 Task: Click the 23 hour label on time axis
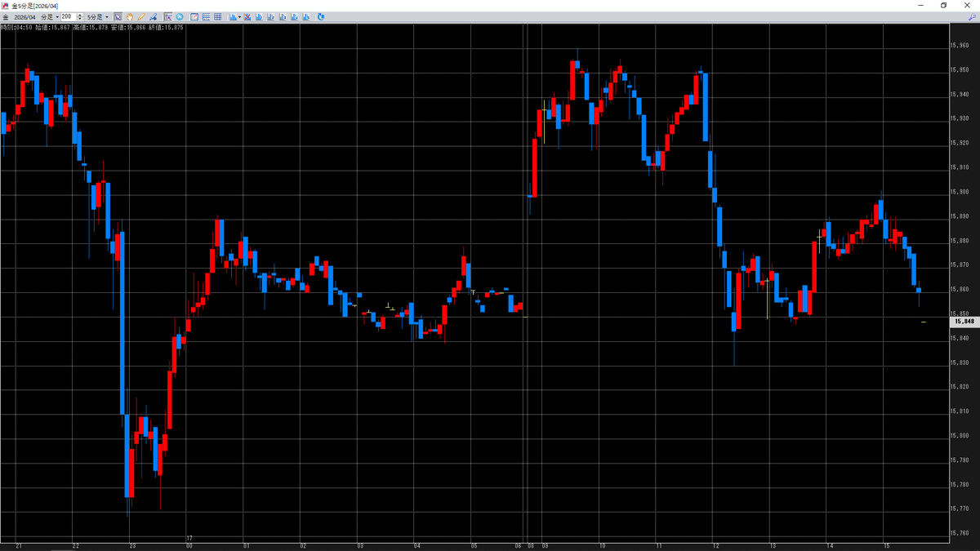131,545
